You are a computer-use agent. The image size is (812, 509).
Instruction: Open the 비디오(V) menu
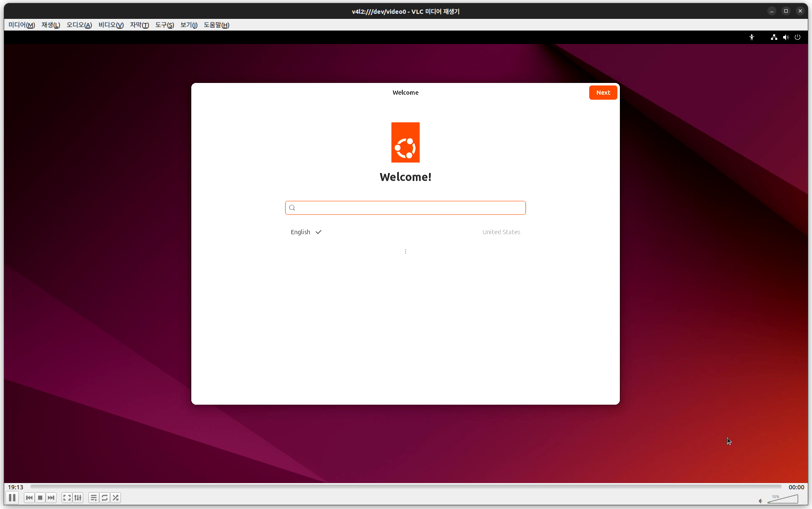[x=111, y=25]
